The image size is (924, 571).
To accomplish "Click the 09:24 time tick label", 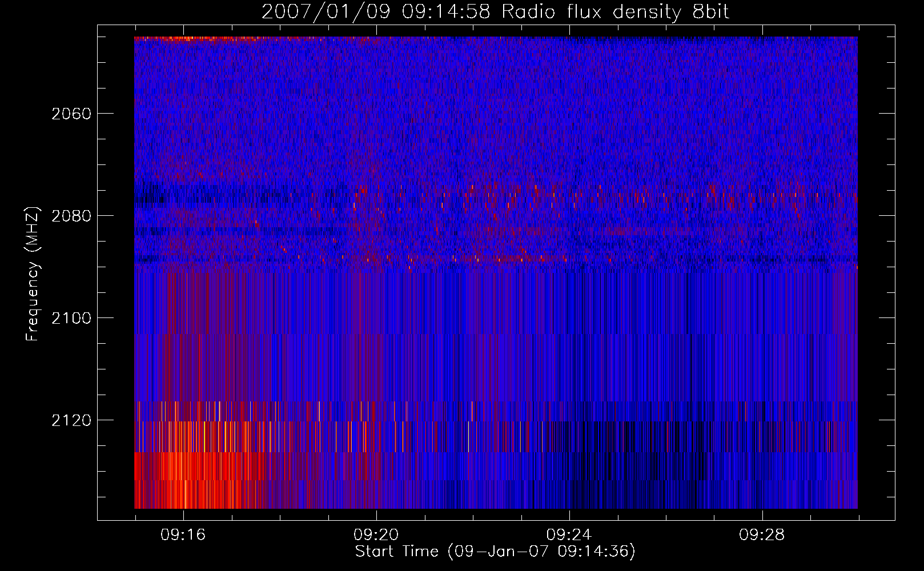I will pyautogui.click(x=569, y=535).
